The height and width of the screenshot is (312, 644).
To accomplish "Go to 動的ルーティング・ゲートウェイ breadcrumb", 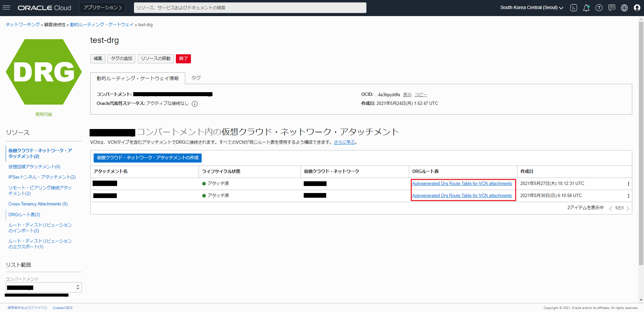I will (102, 24).
